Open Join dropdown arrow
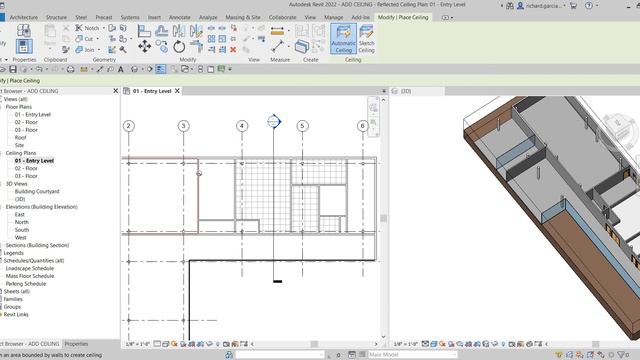640x360 pixels. tap(99, 49)
